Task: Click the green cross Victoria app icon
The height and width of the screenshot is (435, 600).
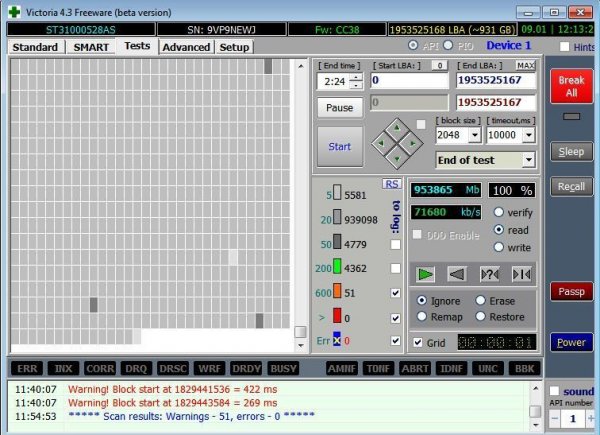Action: coord(15,12)
